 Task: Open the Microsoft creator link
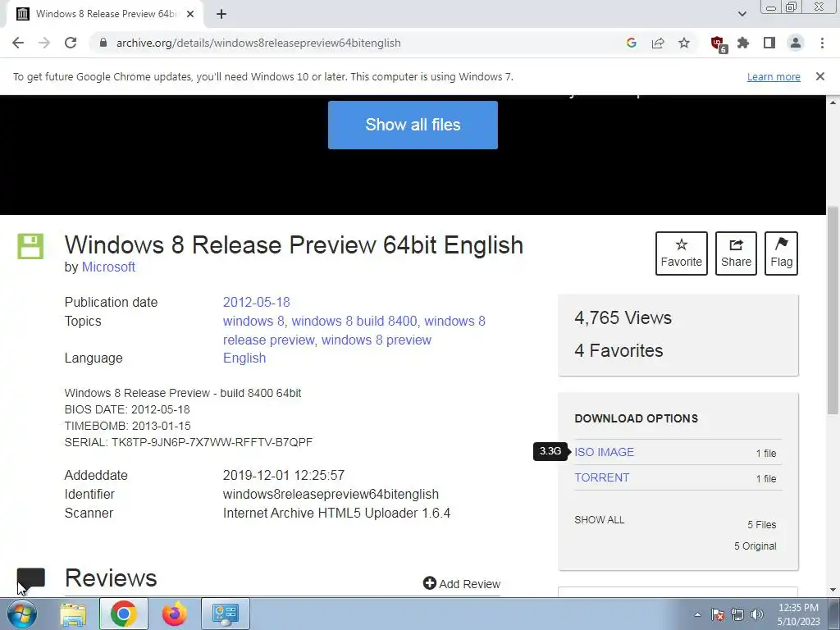(108, 267)
